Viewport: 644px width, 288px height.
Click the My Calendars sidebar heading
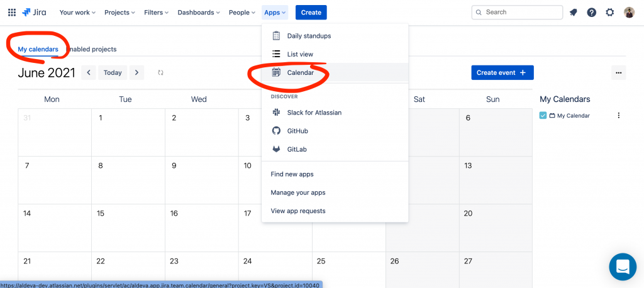(565, 99)
